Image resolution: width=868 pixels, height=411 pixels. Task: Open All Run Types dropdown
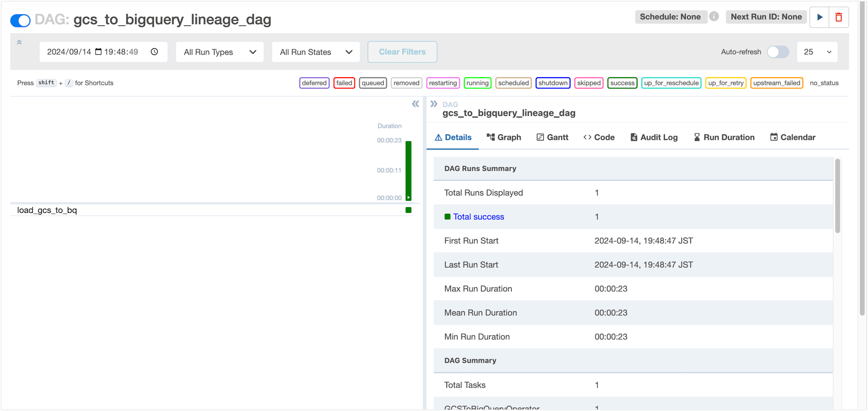tap(220, 52)
